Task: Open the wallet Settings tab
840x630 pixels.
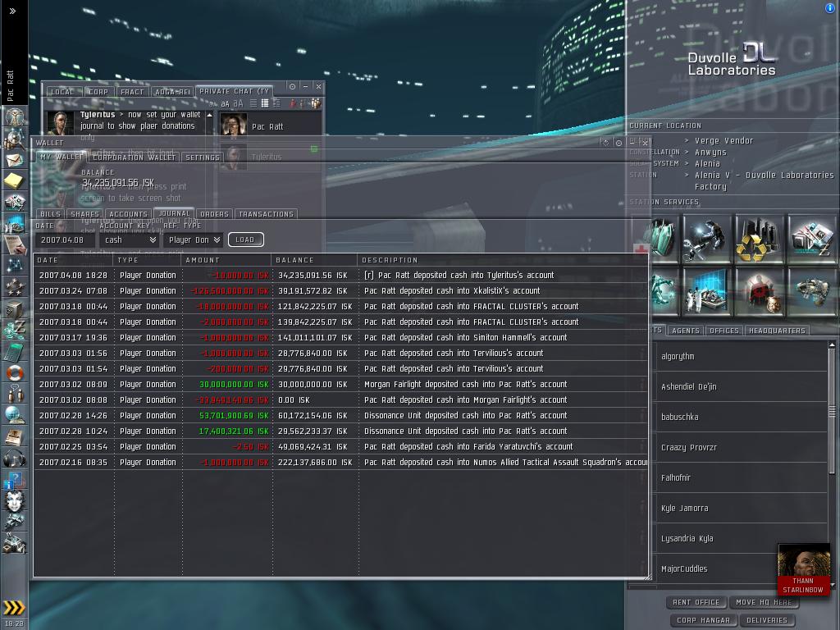Action: [x=202, y=157]
